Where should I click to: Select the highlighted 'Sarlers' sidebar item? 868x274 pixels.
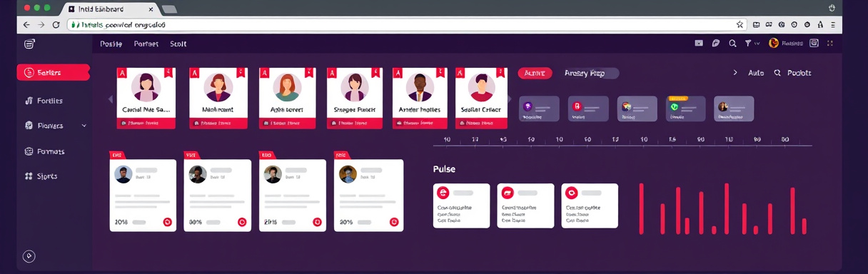pyautogui.click(x=54, y=73)
